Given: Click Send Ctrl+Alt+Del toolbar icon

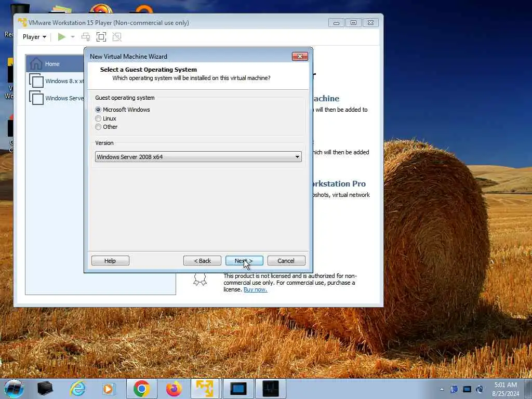Looking at the screenshot, I should (86, 37).
